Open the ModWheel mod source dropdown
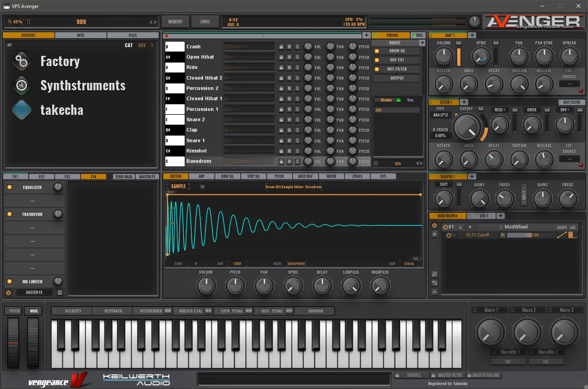The image size is (588, 389). click(516, 227)
